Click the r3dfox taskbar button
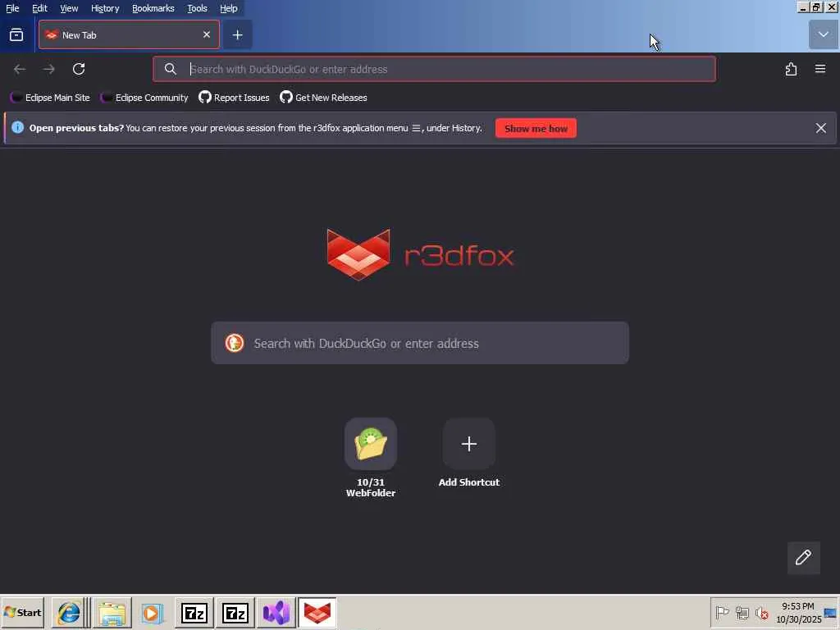This screenshot has width=840, height=630. click(317, 613)
